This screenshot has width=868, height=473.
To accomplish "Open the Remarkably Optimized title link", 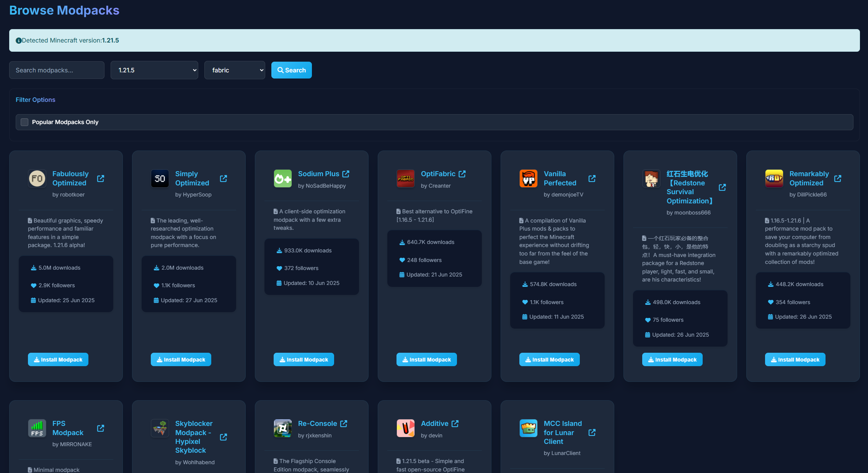I will [x=809, y=178].
